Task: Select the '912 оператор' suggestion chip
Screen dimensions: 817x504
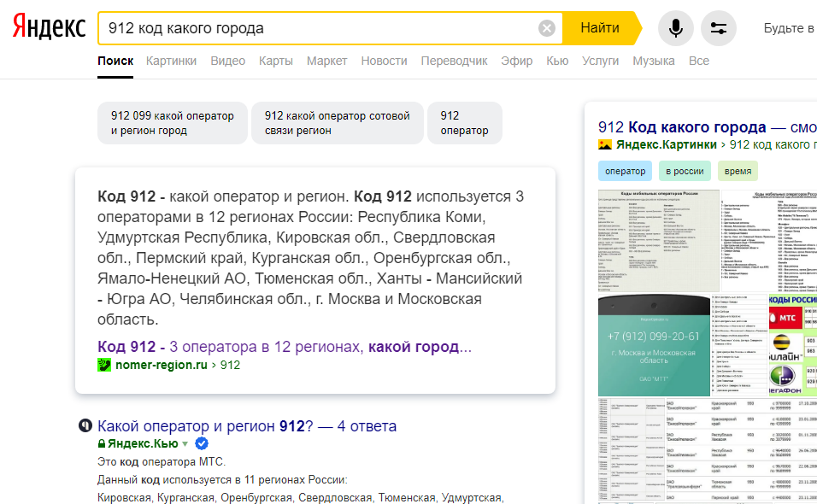Action: tap(464, 123)
